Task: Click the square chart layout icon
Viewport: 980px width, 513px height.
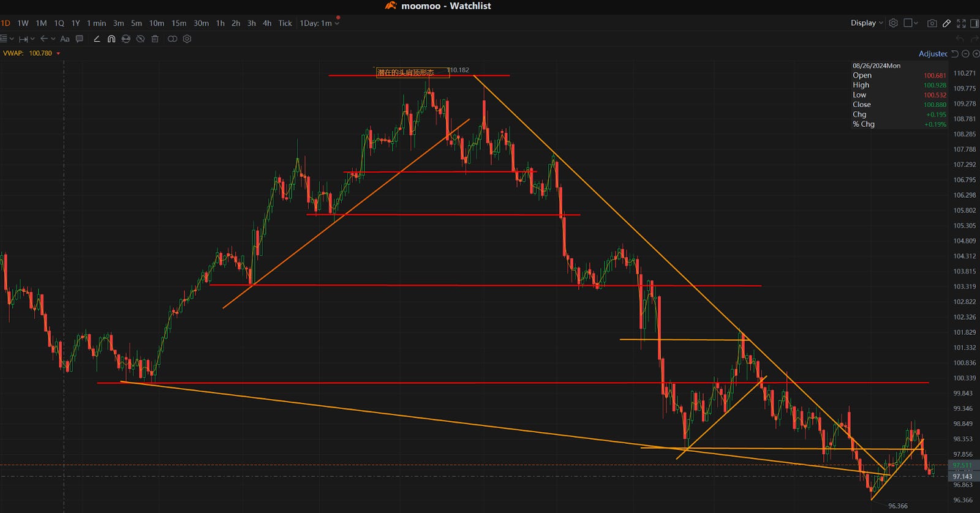Action: (x=908, y=23)
